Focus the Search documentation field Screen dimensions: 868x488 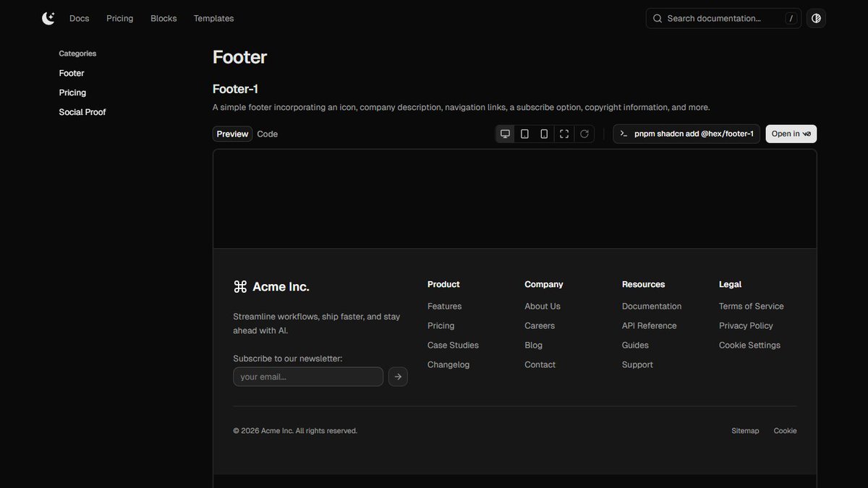(x=723, y=18)
